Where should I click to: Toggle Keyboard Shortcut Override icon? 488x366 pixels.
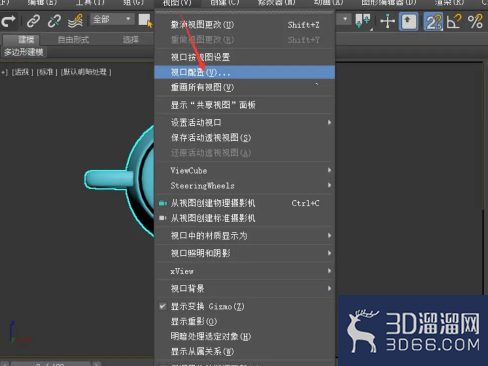click(408, 22)
